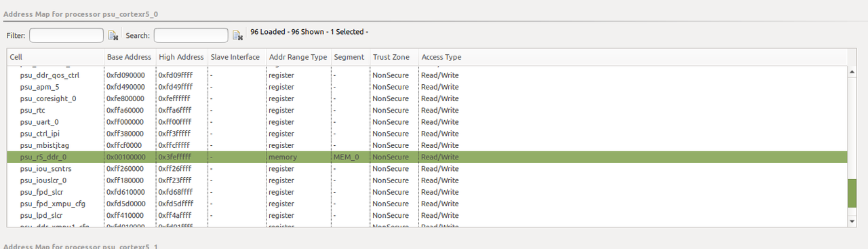Image resolution: width=868 pixels, height=249 pixels.
Task: Sort by the Addr Range Type column header
Action: (298, 57)
